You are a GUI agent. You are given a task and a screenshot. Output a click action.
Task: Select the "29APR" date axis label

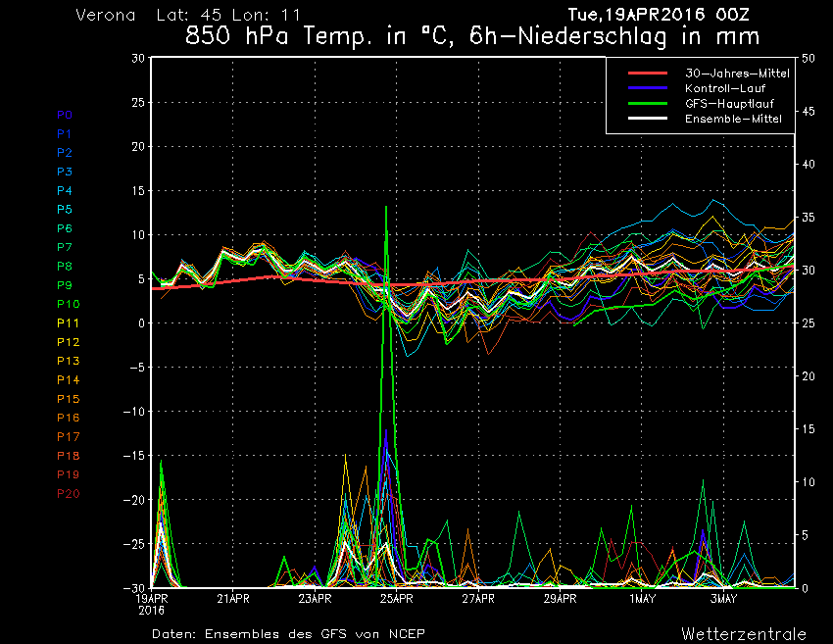(561, 599)
